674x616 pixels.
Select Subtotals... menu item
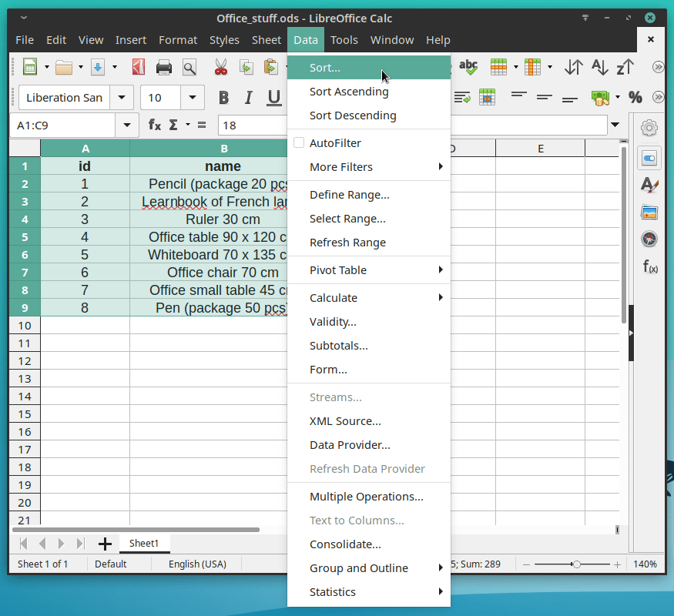pos(369,346)
